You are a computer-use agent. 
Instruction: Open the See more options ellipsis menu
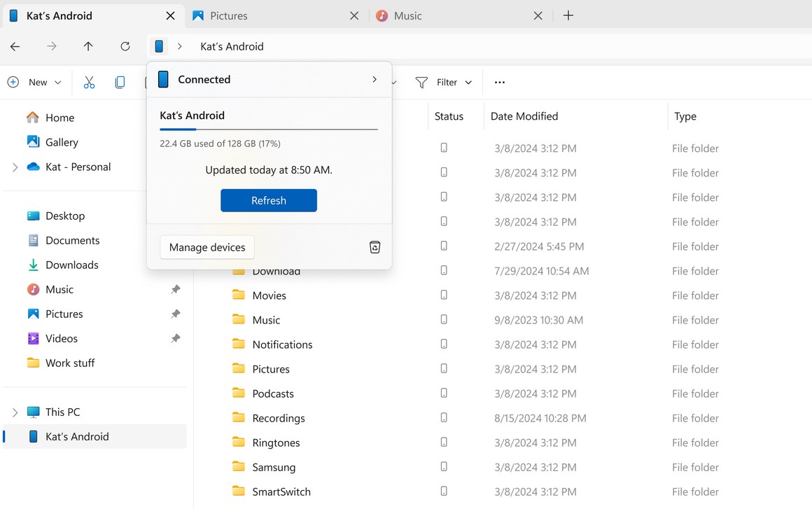coord(499,83)
